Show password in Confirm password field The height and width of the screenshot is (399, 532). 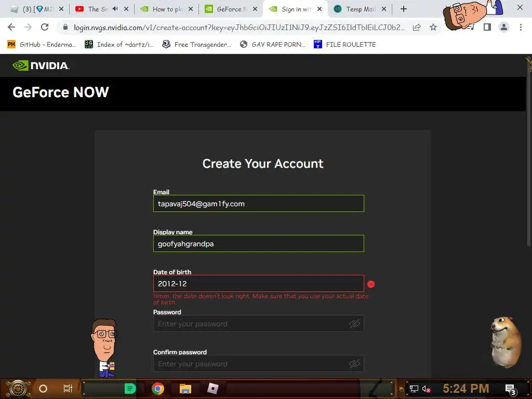click(354, 364)
